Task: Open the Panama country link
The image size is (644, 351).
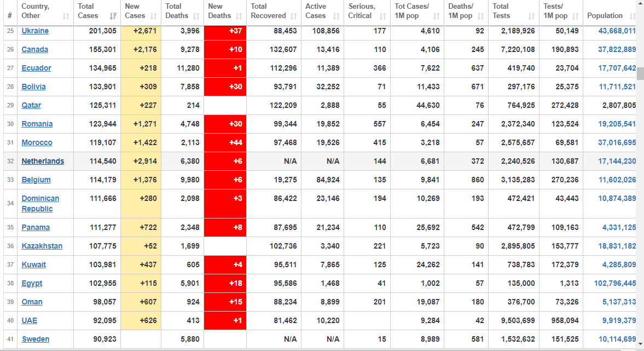Action: [36, 227]
